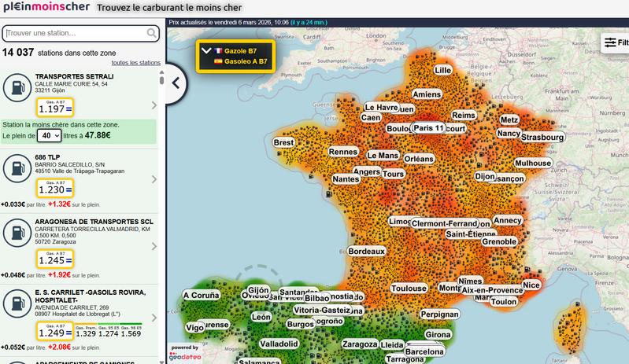This screenshot has width=629, height=364.
Task: Click the Lille city label on map
Action: click(443, 71)
